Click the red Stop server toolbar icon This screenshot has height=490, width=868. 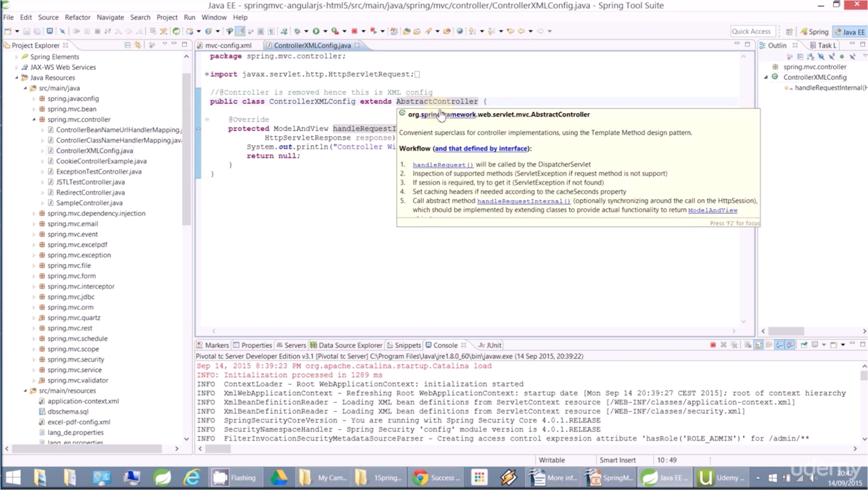354,31
